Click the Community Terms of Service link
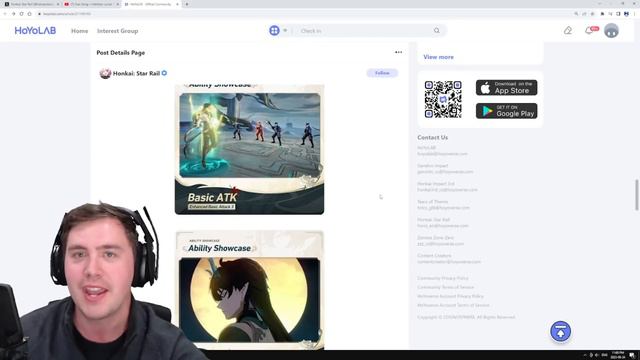The image size is (640, 360). (445, 287)
